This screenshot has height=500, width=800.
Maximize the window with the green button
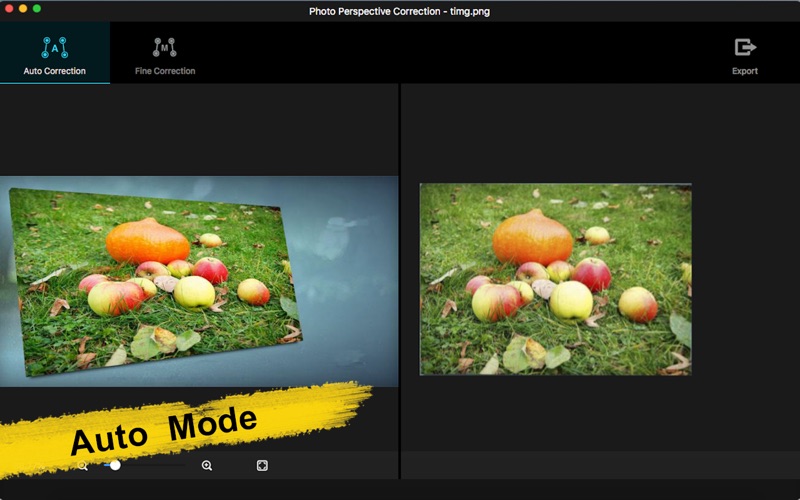point(37,9)
